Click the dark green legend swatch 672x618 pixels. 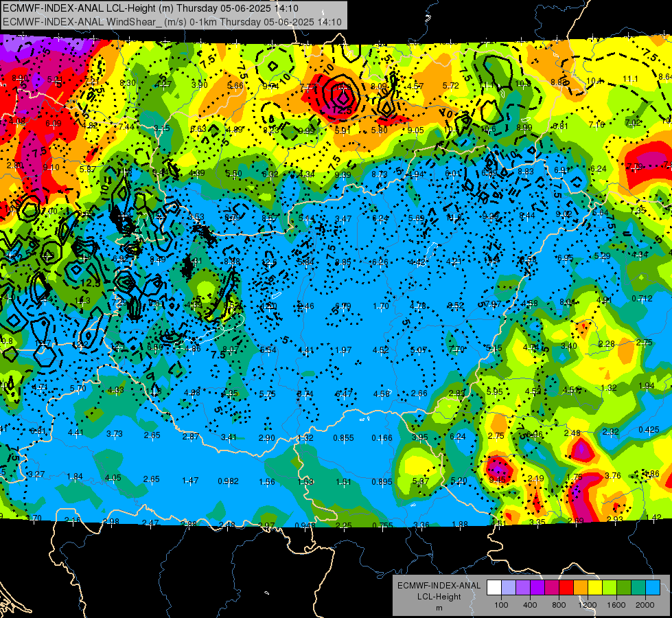tap(624, 587)
